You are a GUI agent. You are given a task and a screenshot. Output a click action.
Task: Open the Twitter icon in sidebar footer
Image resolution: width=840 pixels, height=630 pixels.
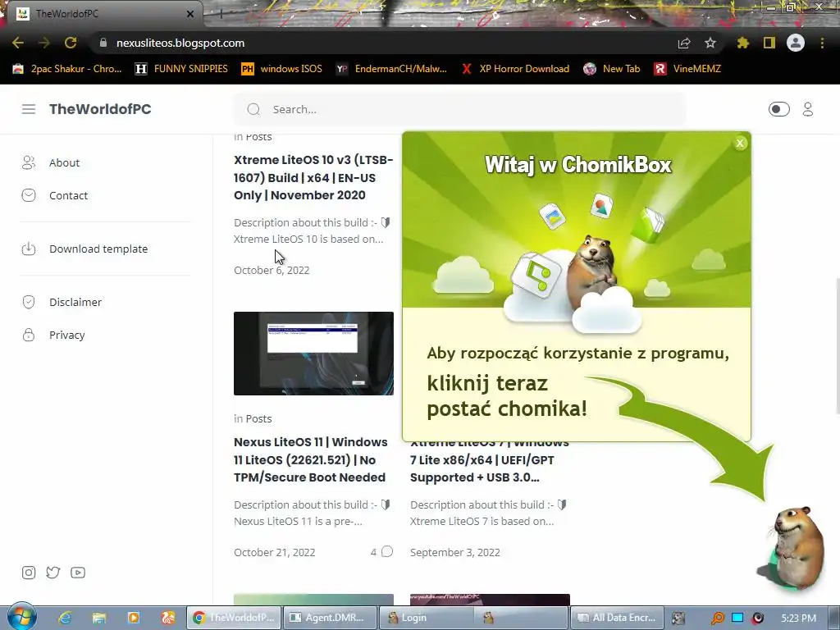point(53,573)
